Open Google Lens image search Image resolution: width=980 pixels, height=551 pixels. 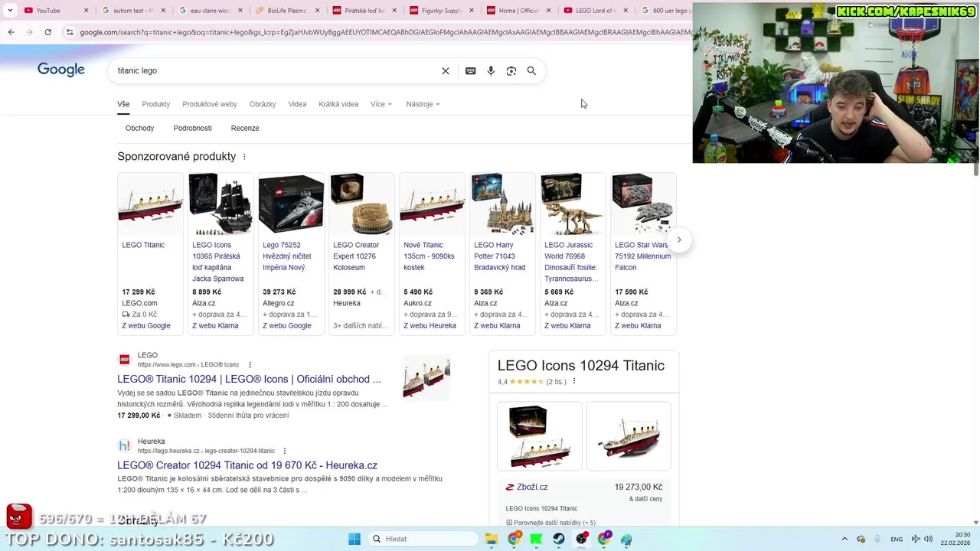(x=511, y=70)
